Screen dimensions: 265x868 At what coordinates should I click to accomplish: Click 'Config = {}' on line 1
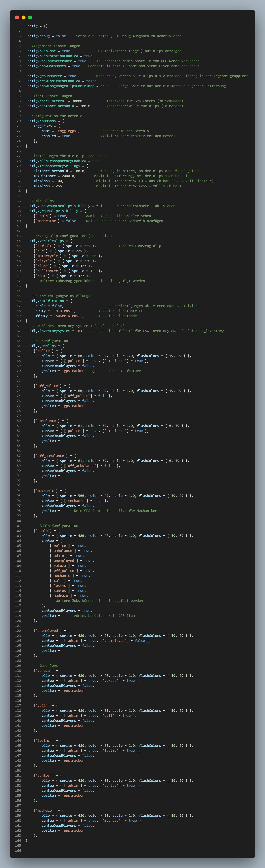click(x=37, y=26)
